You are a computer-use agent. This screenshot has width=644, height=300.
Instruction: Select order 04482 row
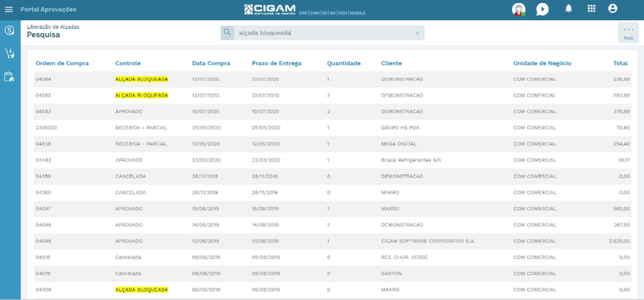tap(332, 160)
